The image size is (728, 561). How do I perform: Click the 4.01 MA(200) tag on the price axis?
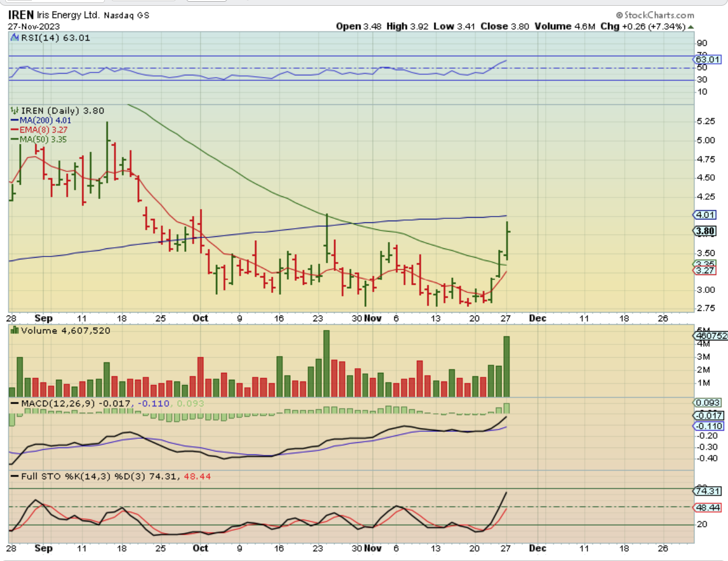pyautogui.click(x=705, y=215)
